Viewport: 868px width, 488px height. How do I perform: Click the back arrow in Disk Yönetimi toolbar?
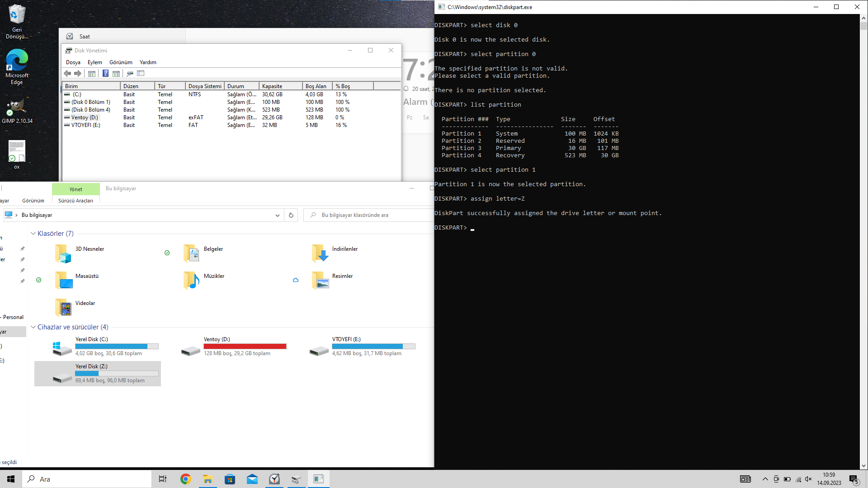pyautogui.click(x=67, y=74)
